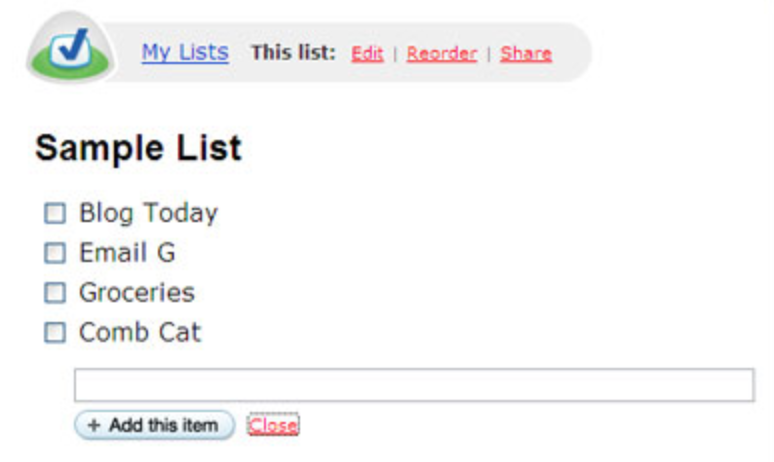Screen dimensions: 774x462
Task: Open the My Lists link
Action: pos(185,52)
